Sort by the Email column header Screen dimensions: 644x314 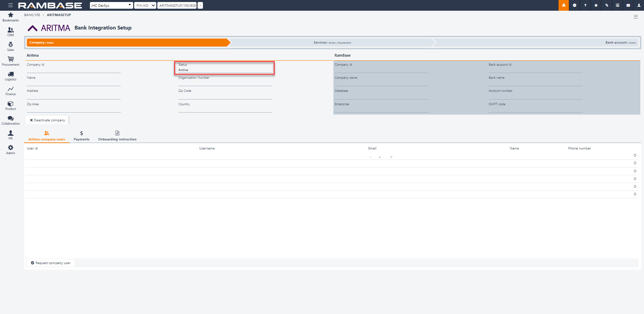pos(372,148)
